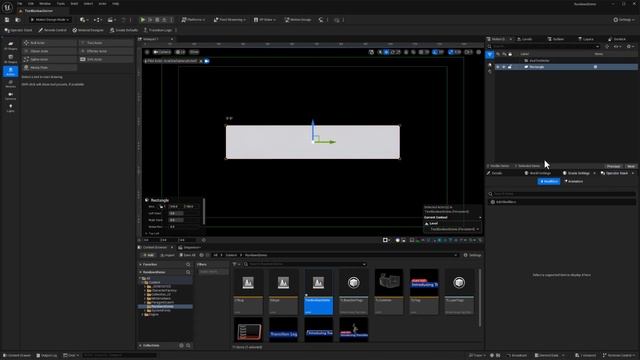Click the Remote Control toolbar button
640x360 pixels.
(52, 30)
